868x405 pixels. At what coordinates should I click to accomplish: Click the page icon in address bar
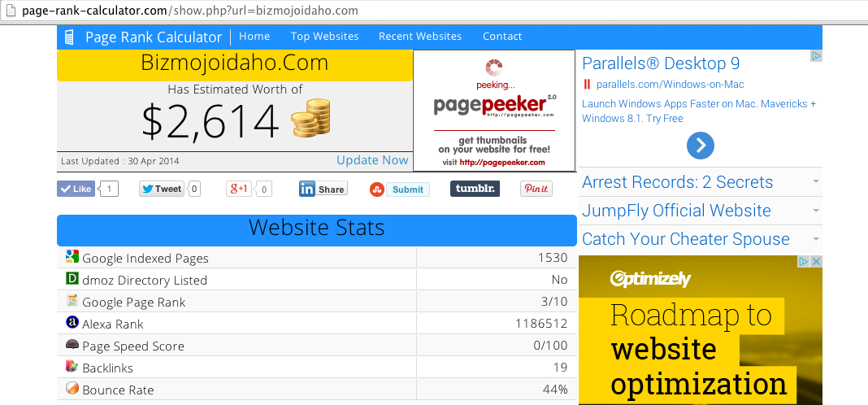point(10,10)
